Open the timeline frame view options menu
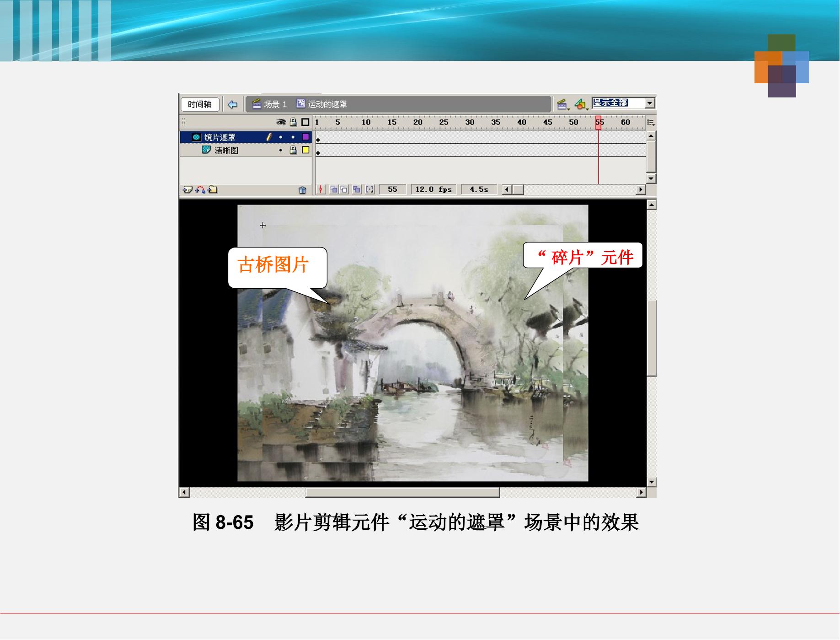Image resolution: width=840 pixels, height=640 pixels. point(651,123)
